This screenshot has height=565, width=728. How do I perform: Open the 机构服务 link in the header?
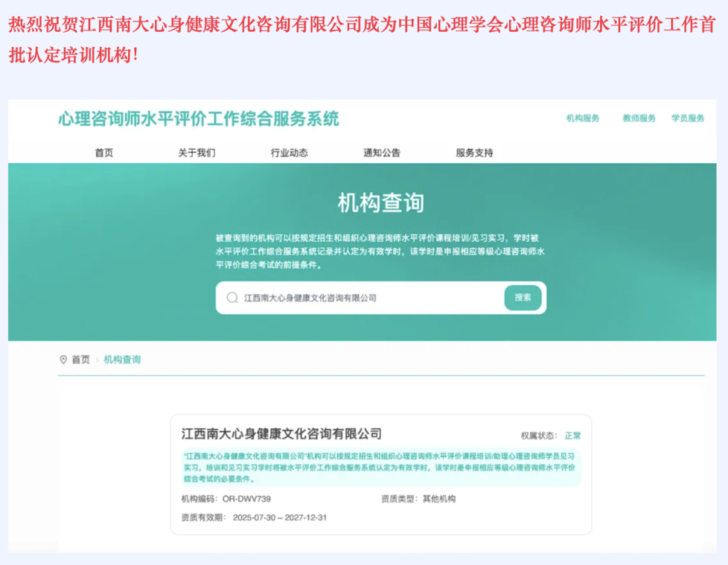pos(582,119)
